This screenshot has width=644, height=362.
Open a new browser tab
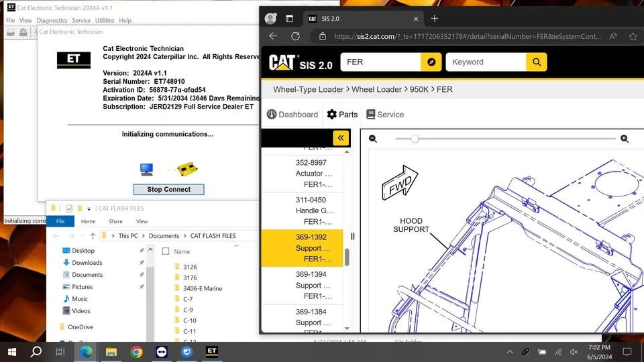(x=435, y=19)
